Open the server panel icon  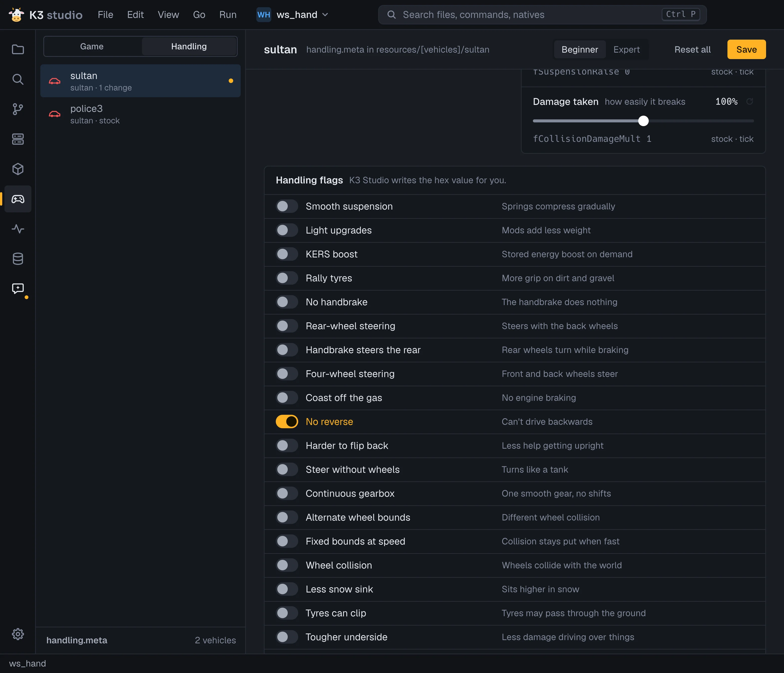coord(18,139)
